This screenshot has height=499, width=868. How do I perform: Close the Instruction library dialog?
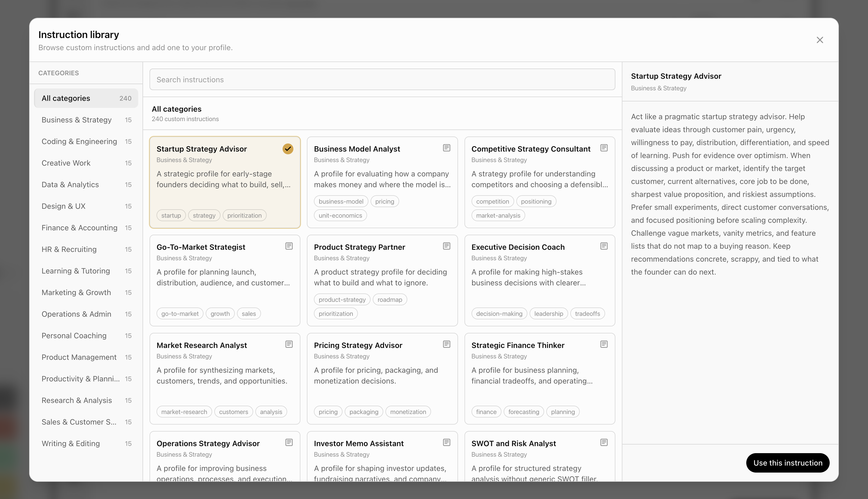pyautogui.click(x=819, y=40)
